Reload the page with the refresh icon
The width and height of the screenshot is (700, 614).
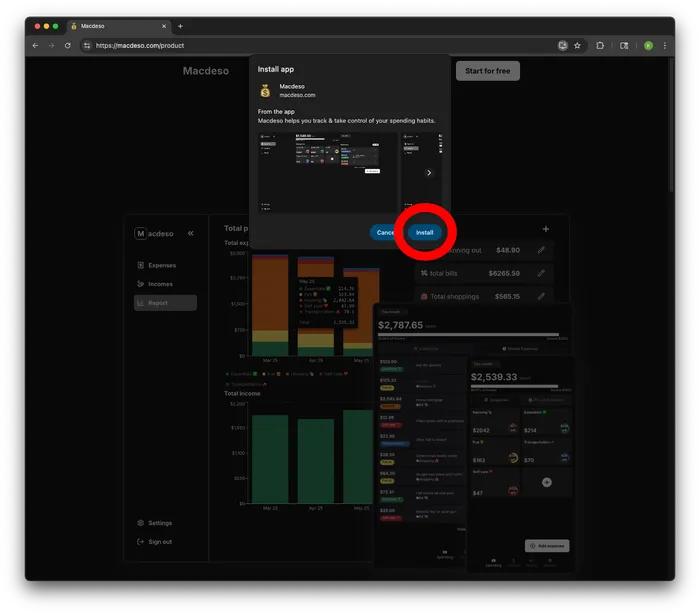(x=67, y=46)
